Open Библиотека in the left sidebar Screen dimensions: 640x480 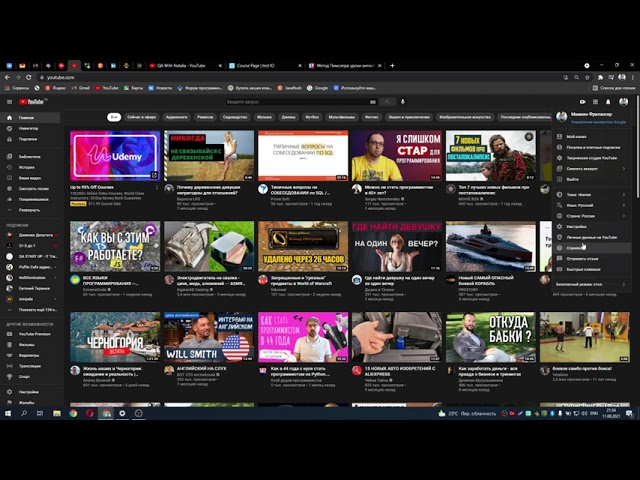coord(31,156)
